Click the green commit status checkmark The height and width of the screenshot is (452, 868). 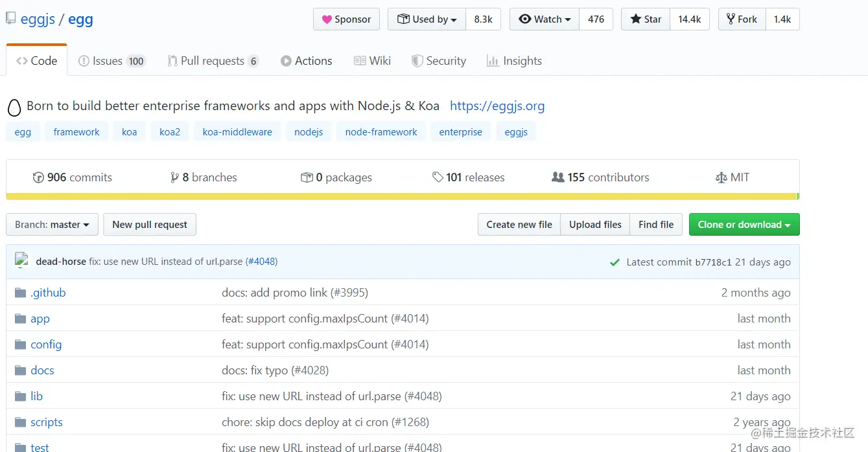tap(615, 262)
